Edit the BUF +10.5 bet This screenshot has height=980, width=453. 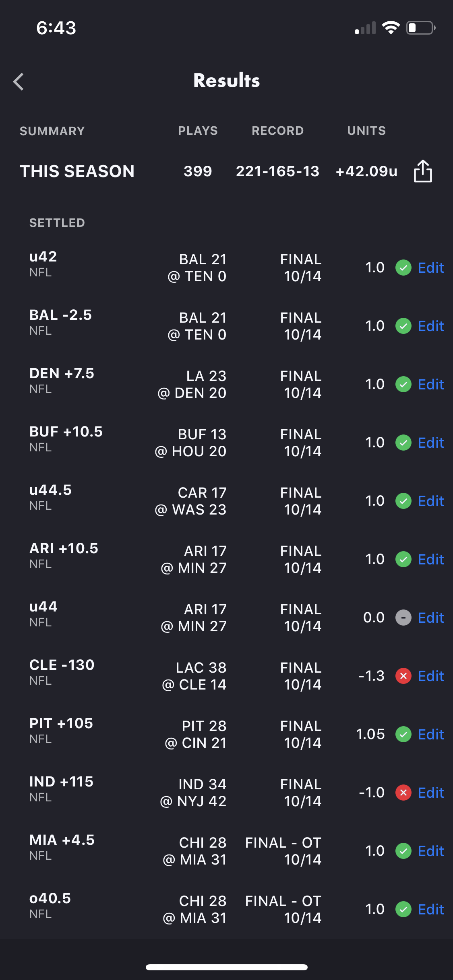click(430, 443)
